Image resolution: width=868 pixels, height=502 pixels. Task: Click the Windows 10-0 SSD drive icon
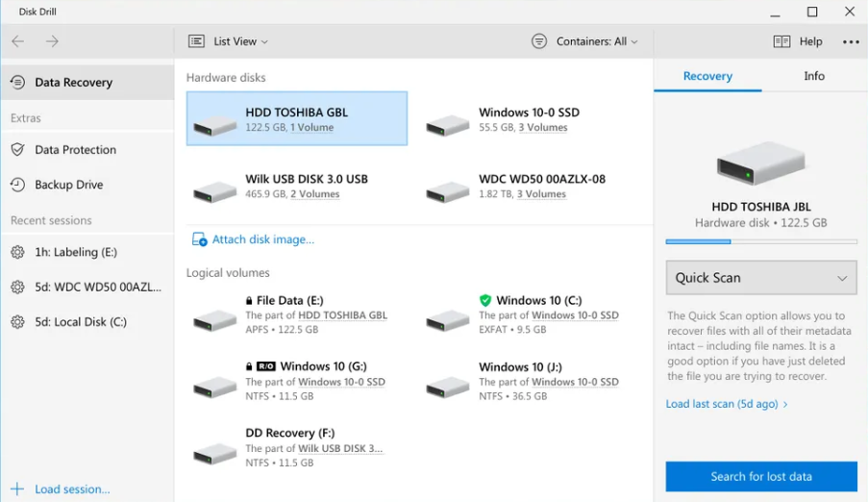point(448,124)
